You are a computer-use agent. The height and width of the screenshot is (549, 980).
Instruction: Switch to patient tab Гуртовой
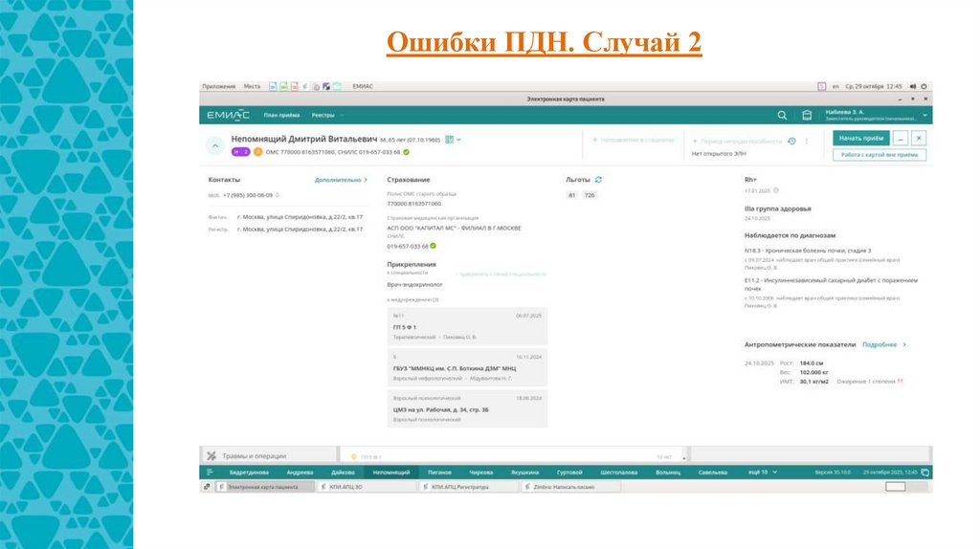pos(569,472)
